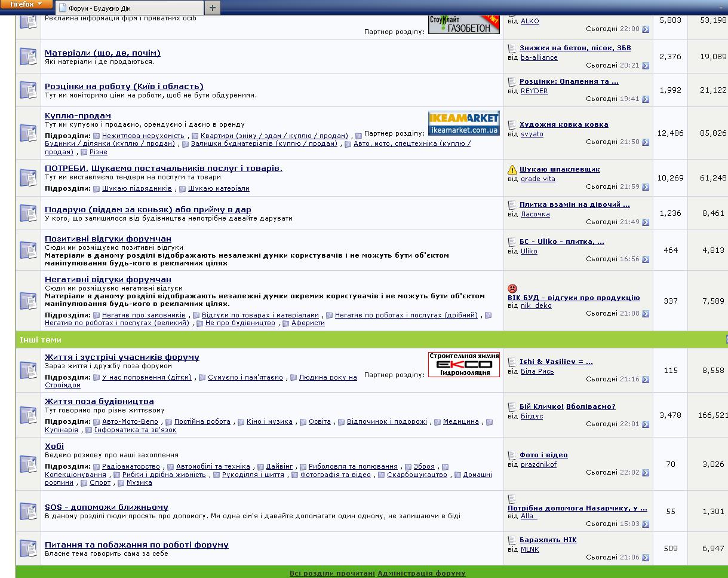Open subforum 'Радіоаматорство'
Screen dimensions: 728x578
coord(131,466)
